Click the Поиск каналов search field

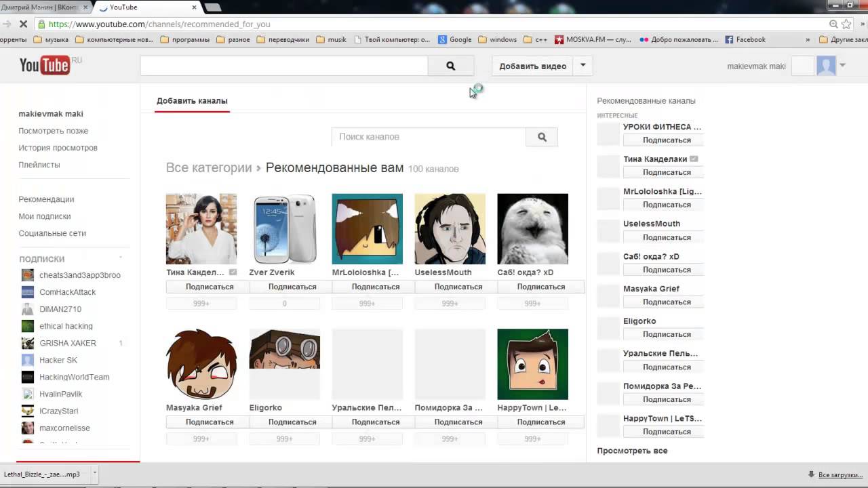click(x=429, y=137)
